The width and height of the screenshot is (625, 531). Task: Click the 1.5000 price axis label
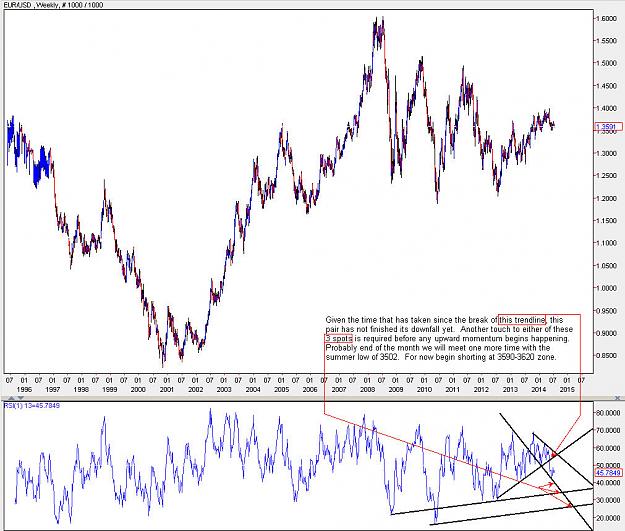pyautogui.click(x=606, y=63)
